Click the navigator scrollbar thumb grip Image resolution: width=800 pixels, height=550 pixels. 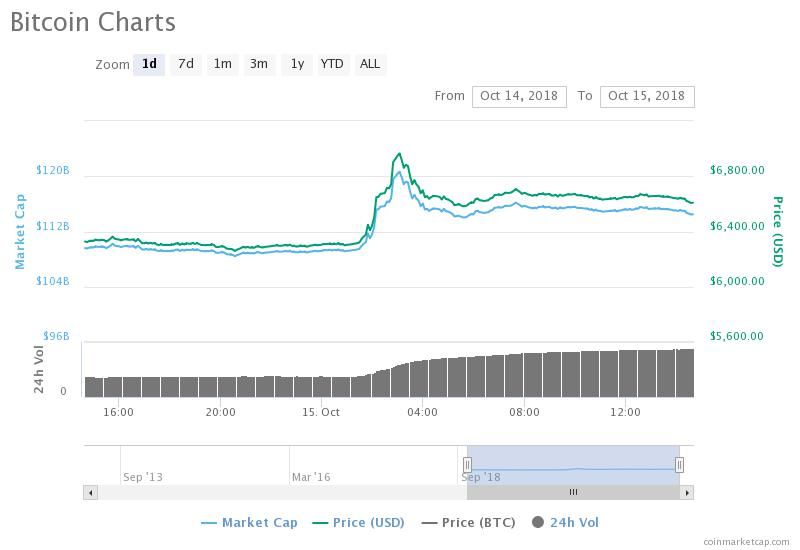tap(573, 492)
